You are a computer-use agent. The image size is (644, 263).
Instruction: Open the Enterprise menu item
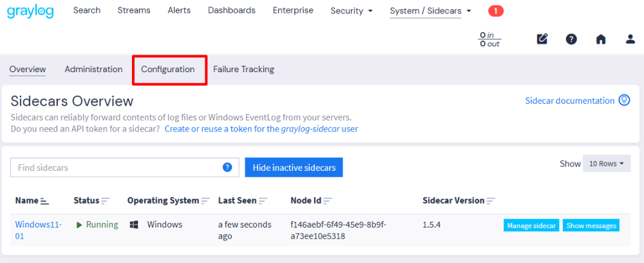(293, 11)
